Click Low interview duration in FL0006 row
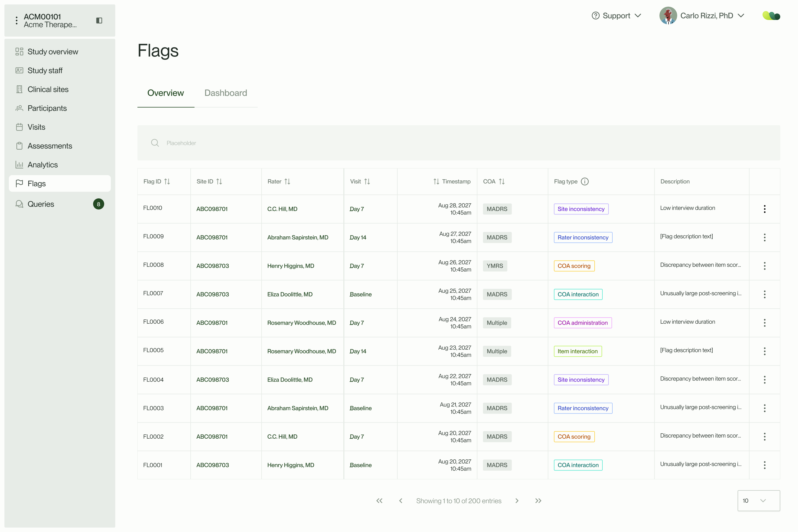 [x=687, y=322]
